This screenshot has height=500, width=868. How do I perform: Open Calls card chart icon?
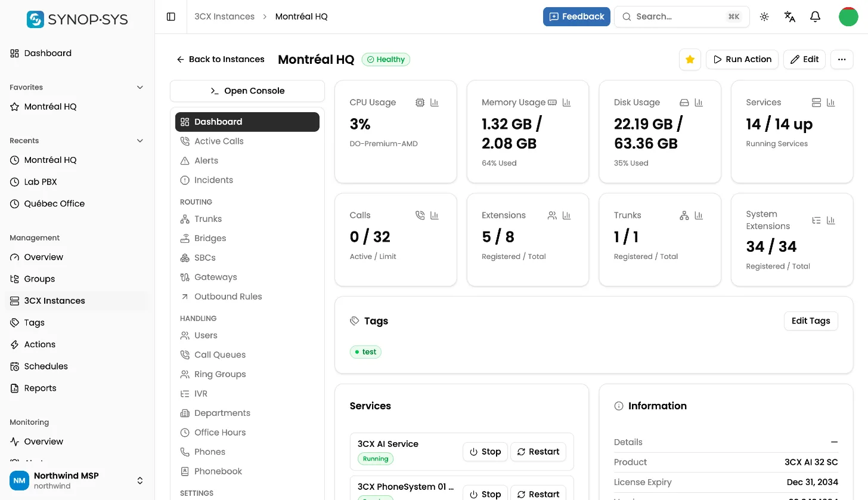(435, 215)
